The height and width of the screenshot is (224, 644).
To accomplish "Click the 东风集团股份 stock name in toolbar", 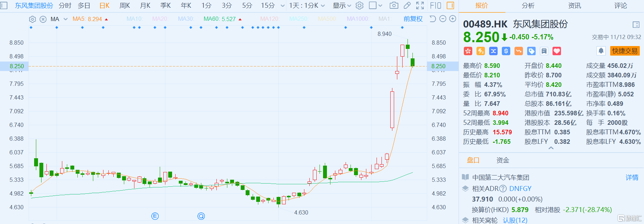I will coord(34,6).
